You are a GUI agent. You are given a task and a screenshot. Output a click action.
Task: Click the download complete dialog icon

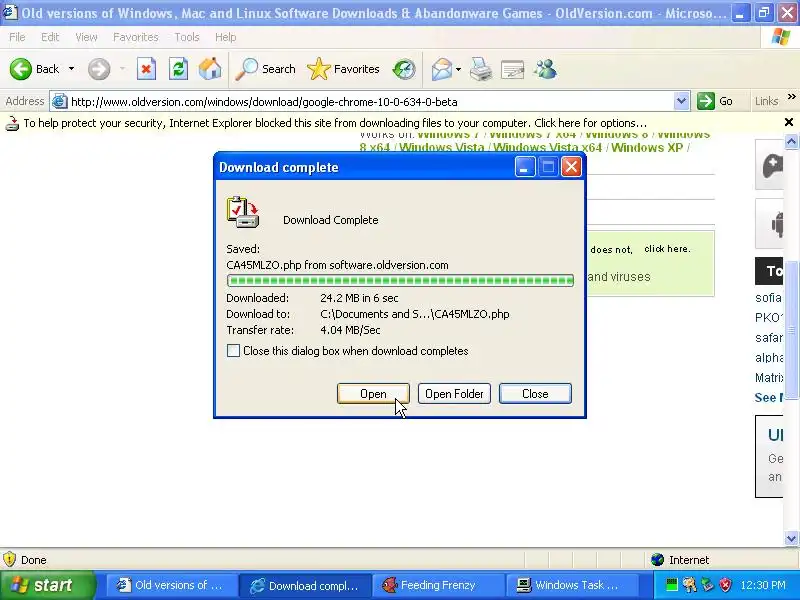(243, 212)
